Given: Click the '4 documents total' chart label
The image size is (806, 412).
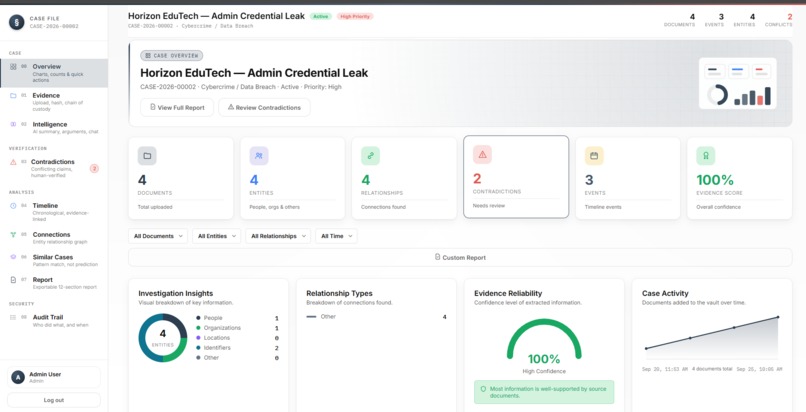Looking at the screenshot, I should coord(712,369).
